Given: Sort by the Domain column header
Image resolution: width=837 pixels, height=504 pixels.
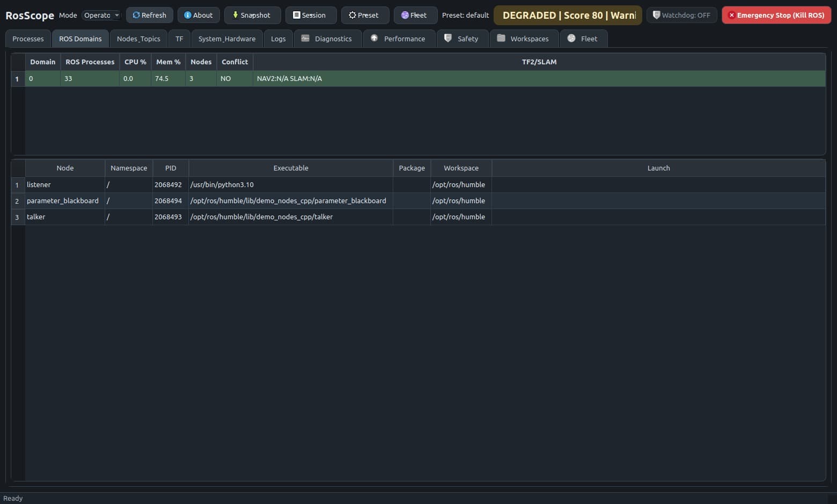Looking at the screenshot, I should click(43, 62).
